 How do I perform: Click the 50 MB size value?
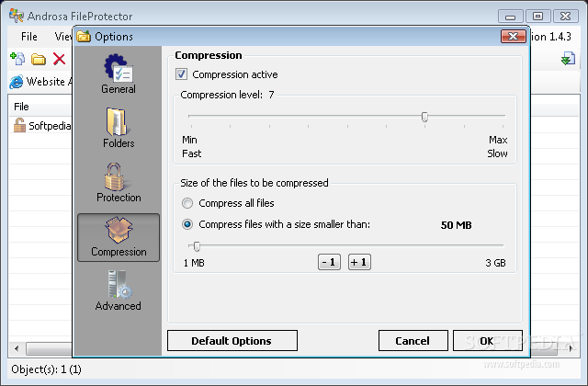(x=456, y=225)
